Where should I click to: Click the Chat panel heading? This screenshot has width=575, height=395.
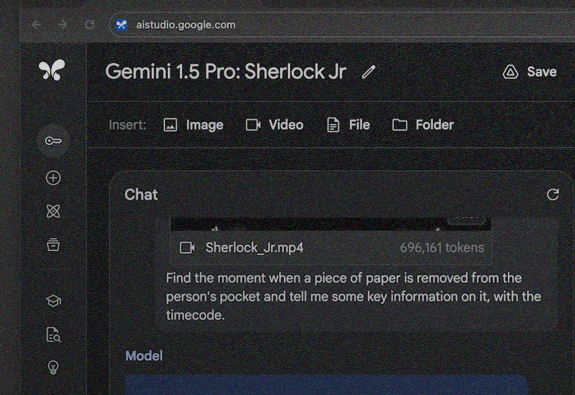141,195
